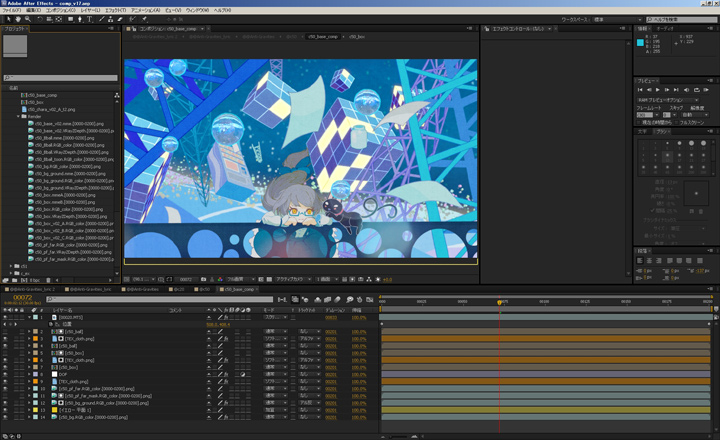Switch to the c50_box viewer breadcrumb tab
Screen dimensions: 720x440
357,36
